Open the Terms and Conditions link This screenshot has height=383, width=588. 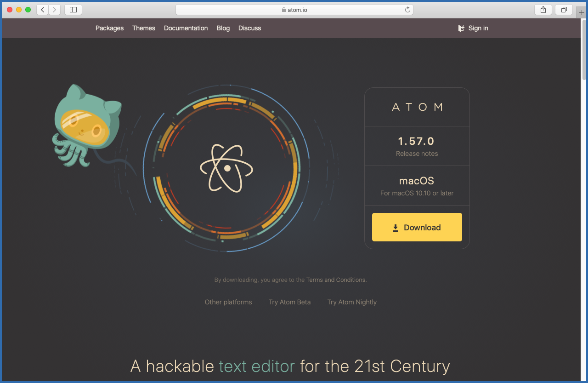[x=335, y=280]
